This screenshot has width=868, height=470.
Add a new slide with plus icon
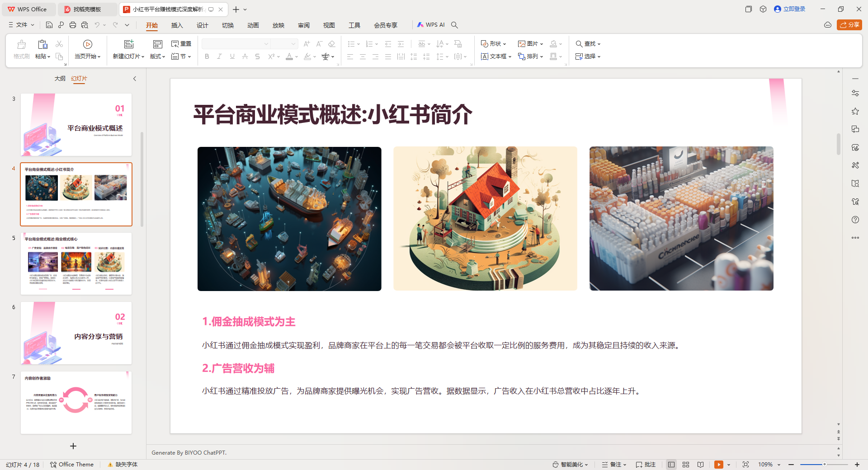click(73, 446)
